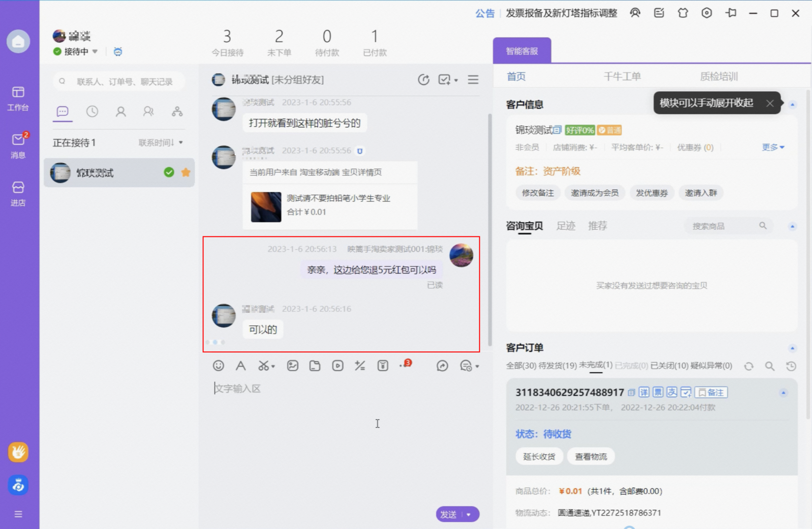
Task: Copy order number 3118340629257488917
Action: point(631,393)
